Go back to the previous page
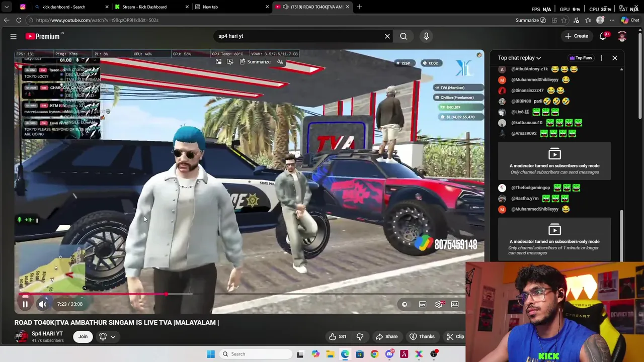The width and height of the screenshot is (644, 362). coord(6,20)
